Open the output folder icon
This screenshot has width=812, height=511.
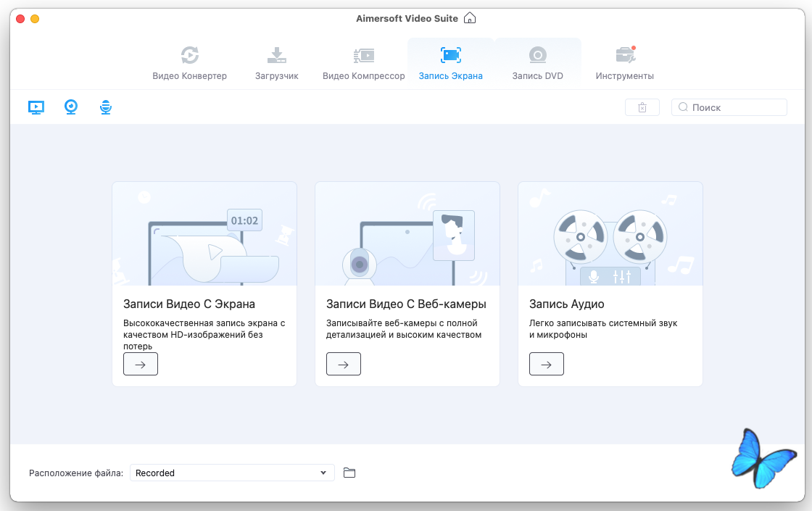pos(349,473)
